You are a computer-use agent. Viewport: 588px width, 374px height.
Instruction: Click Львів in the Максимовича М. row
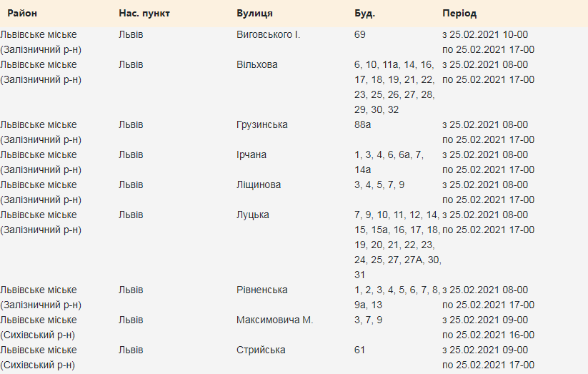(131, 320)
